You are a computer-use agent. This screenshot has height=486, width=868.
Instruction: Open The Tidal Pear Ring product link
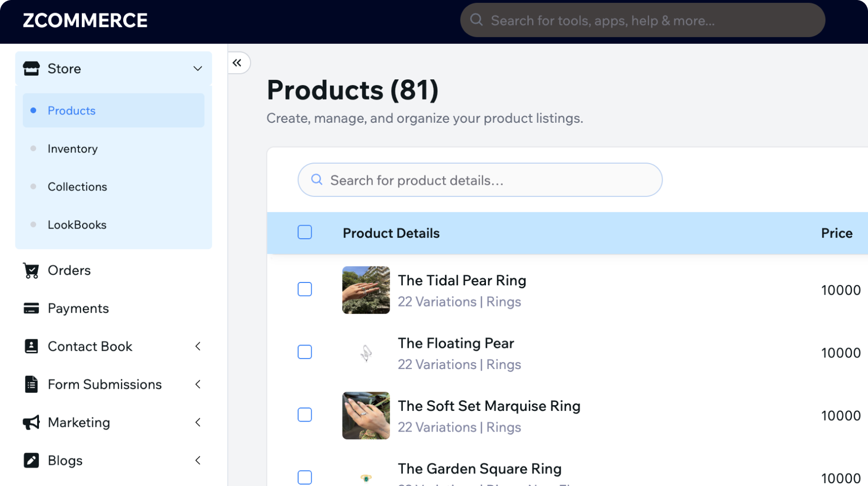pos(462,281)
